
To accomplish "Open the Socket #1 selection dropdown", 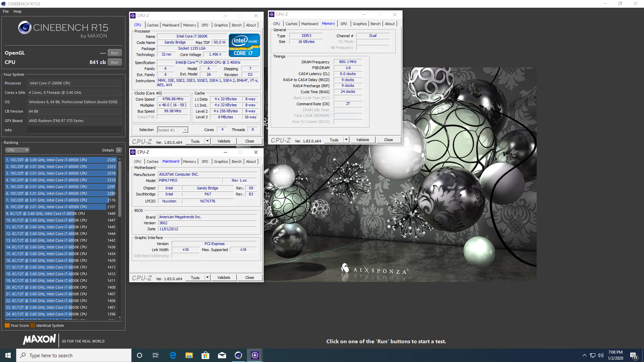I will pyautogui.click(x=172, y=130).
